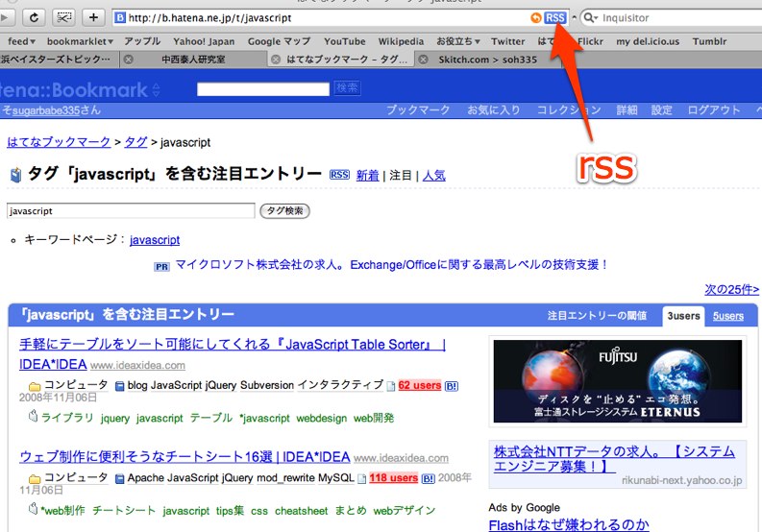Click the tag icon before *web制作
Viewport: 762px width, 532px height.
point(33,509)
